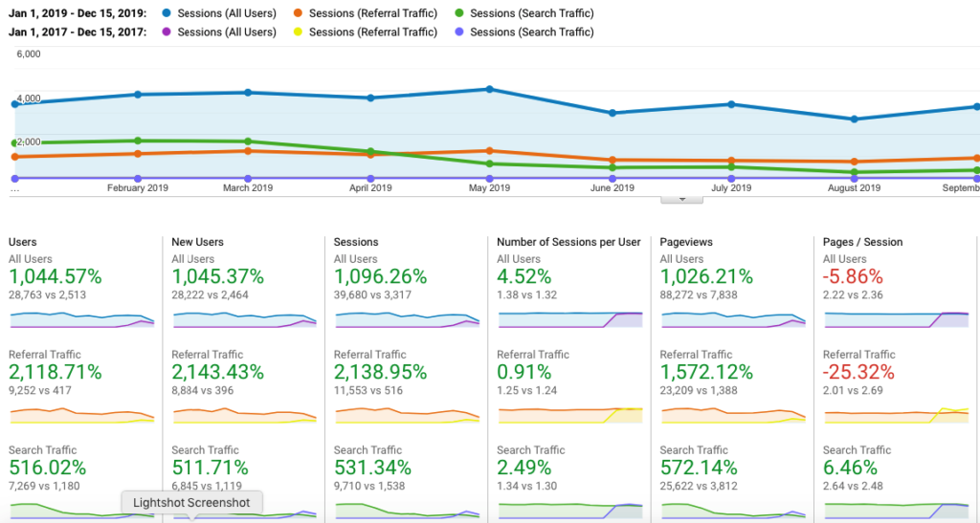Open the Sessions Referral Traffic sparkline
Viewport: 980px width, 523px height.
tap(406, 415)
